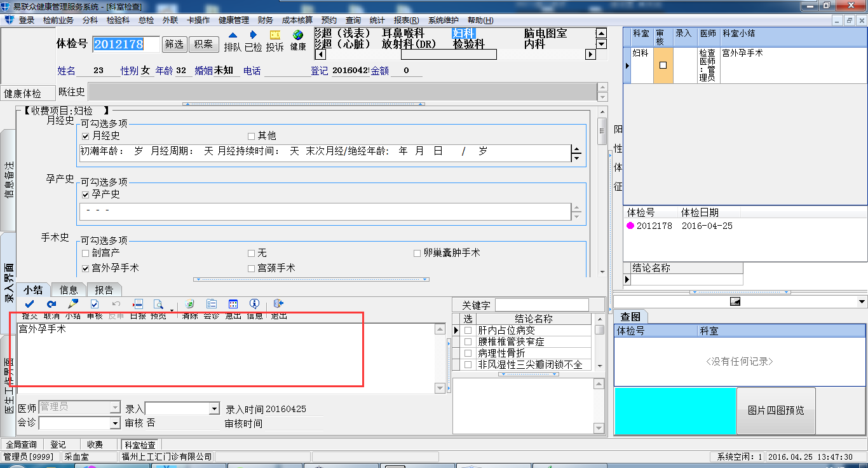Toggle the 月经史 checkbox
868x468 pixels.
(86, 136)
